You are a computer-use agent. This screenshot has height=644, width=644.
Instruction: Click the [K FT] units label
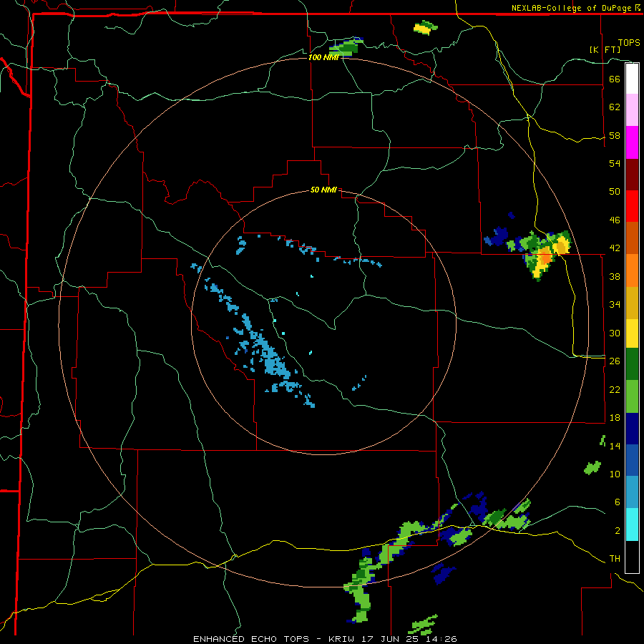(605, 49)
